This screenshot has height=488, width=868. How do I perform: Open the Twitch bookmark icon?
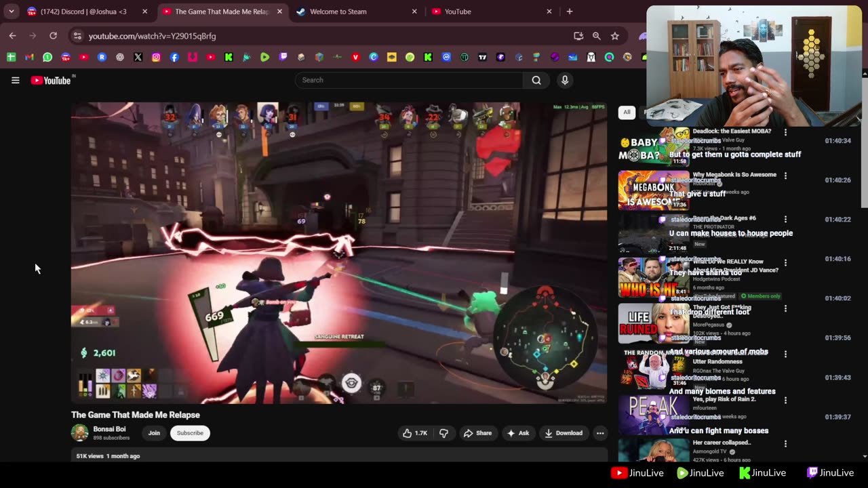point(283,58)
